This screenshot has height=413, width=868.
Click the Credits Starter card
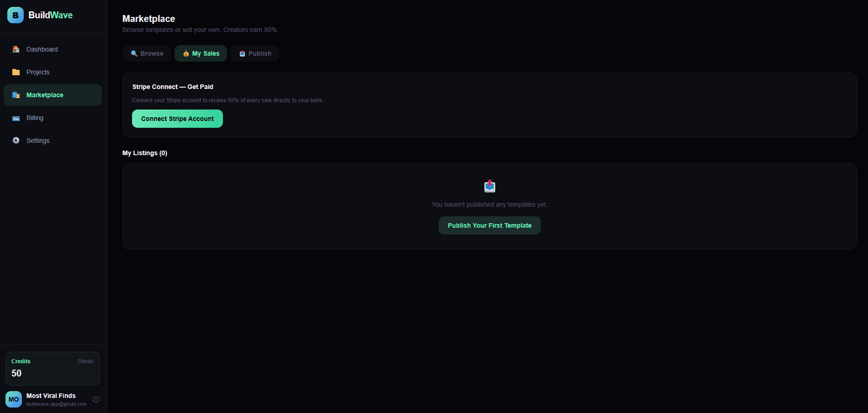pyautogui.click(x=52, y=368)
